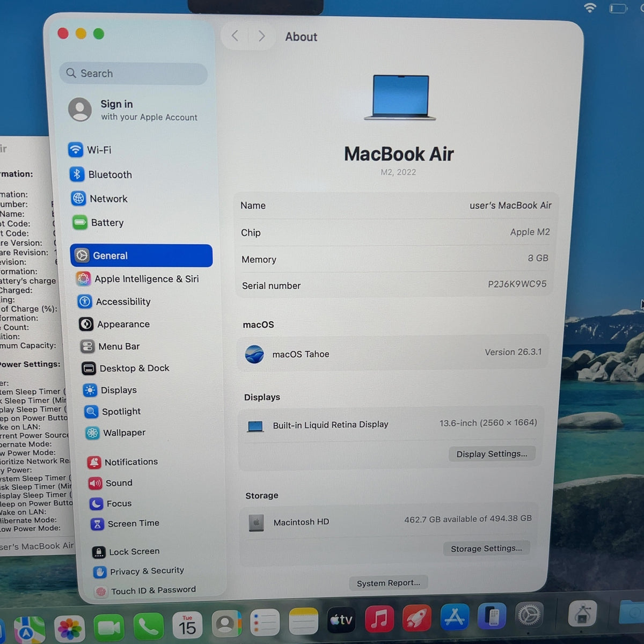Click Built-in Liquid Retina Display row
This screenshot has height=644, width=644.
[x=391, y=424]
